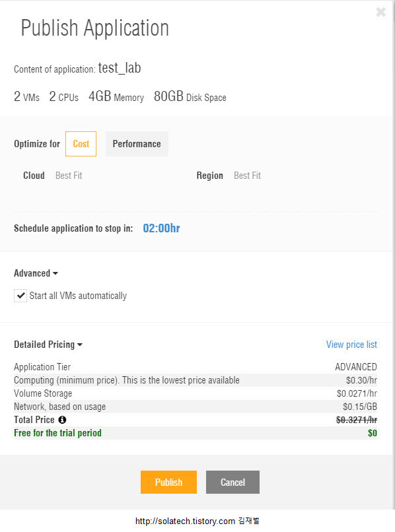Click the orange Publish button
The width and height of the screenshot is (395, 532).
[169, 482]
